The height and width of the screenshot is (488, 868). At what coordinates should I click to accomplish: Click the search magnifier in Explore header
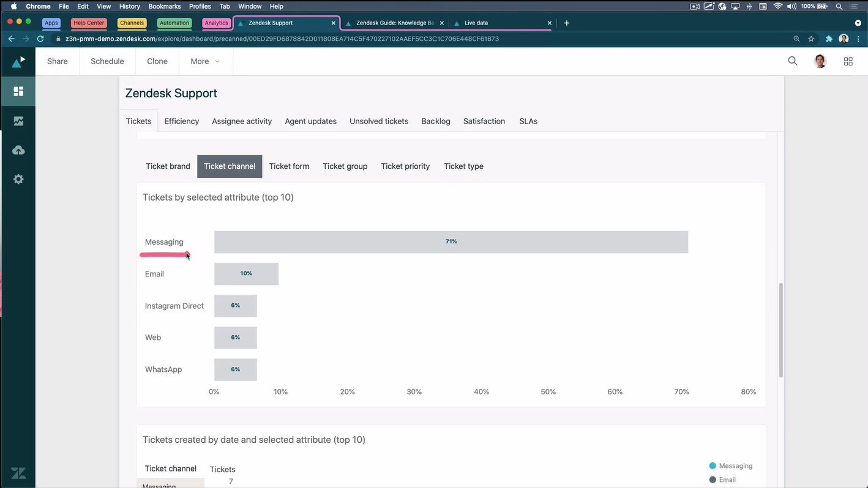(x=793, y=61)
